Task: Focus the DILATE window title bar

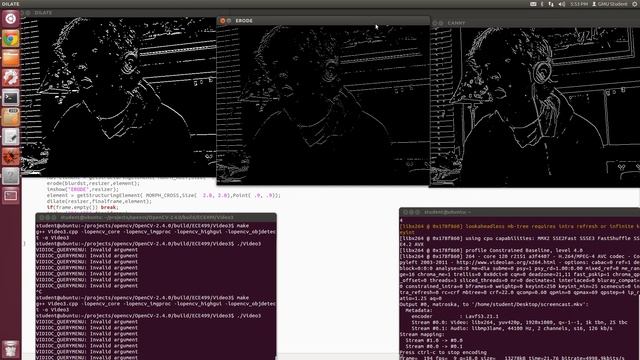Action: point(118,13)
